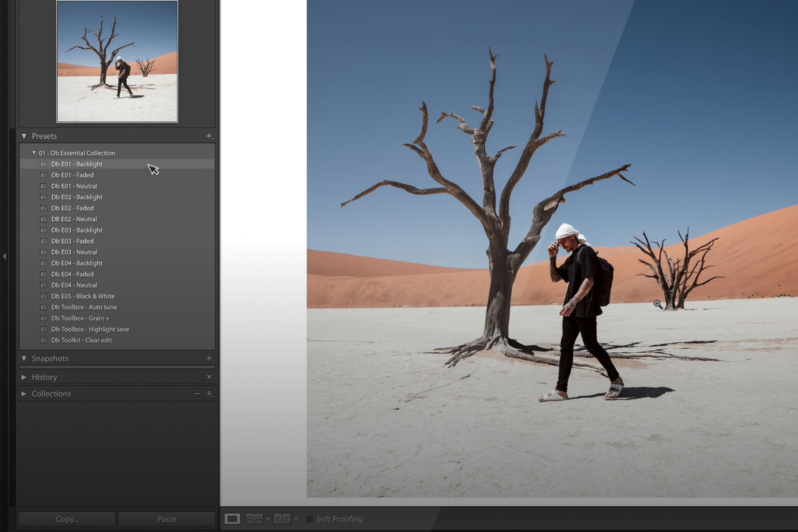
Task: Apply the Db E04 - Backlight preset
Action: coord(117,263)
